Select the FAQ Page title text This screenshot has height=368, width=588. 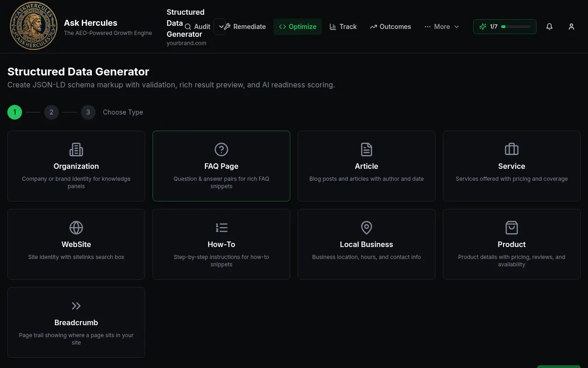221,166
